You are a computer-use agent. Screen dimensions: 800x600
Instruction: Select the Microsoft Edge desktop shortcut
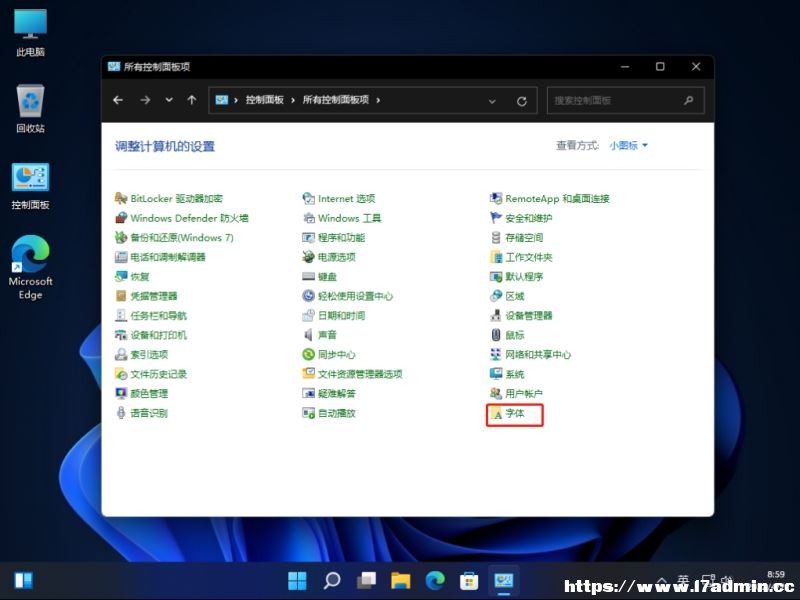pos(31,268)
